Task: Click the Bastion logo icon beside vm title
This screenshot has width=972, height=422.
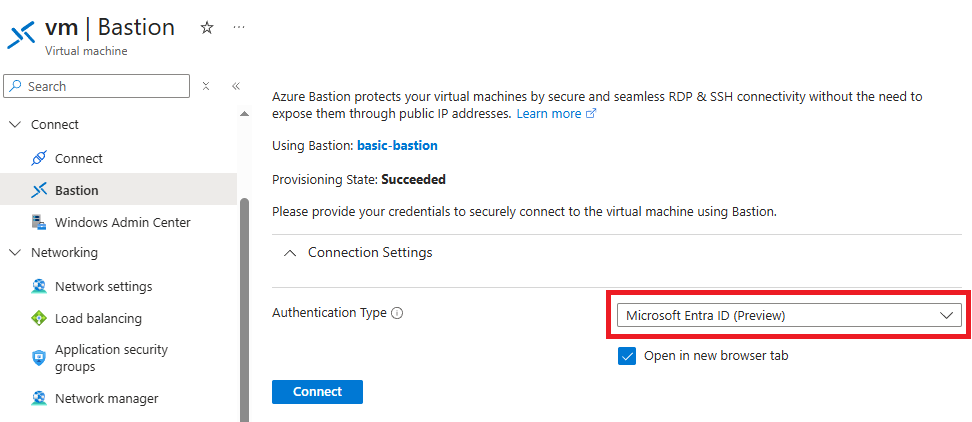Action: point(22,36)
